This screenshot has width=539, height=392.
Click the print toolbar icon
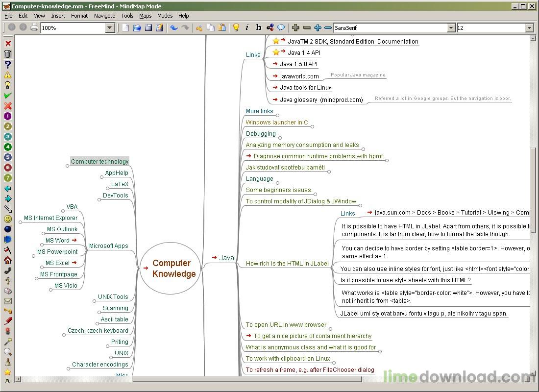(34, 27)
